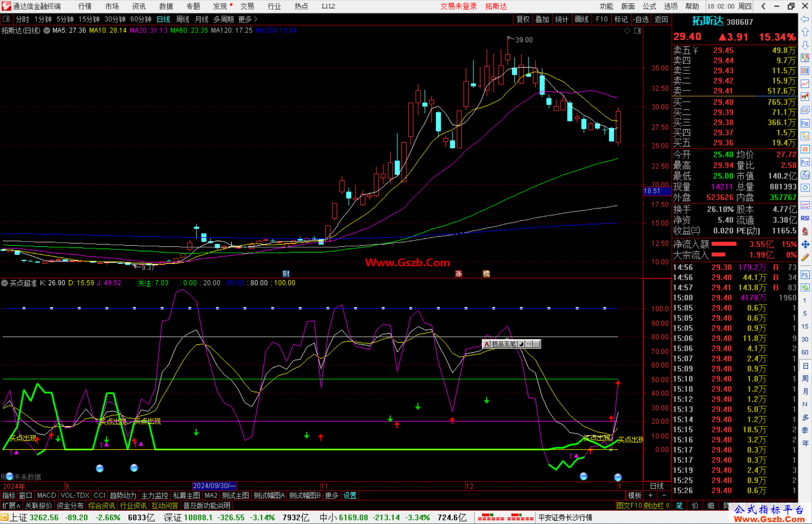The height and width of the screenshot is (524, 812).
Task: Open the 公式 menu in title bar
Action: 649,6
